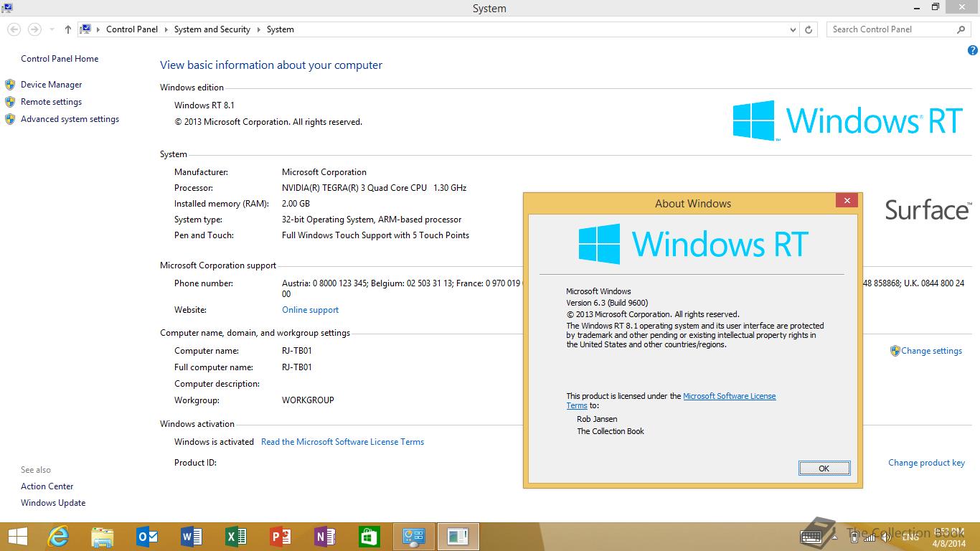The height and width of the screenshot is (551, 980).
Task: Go to System and Security breadcrumb
Action: pyautogui.click(x=212, y=29)
